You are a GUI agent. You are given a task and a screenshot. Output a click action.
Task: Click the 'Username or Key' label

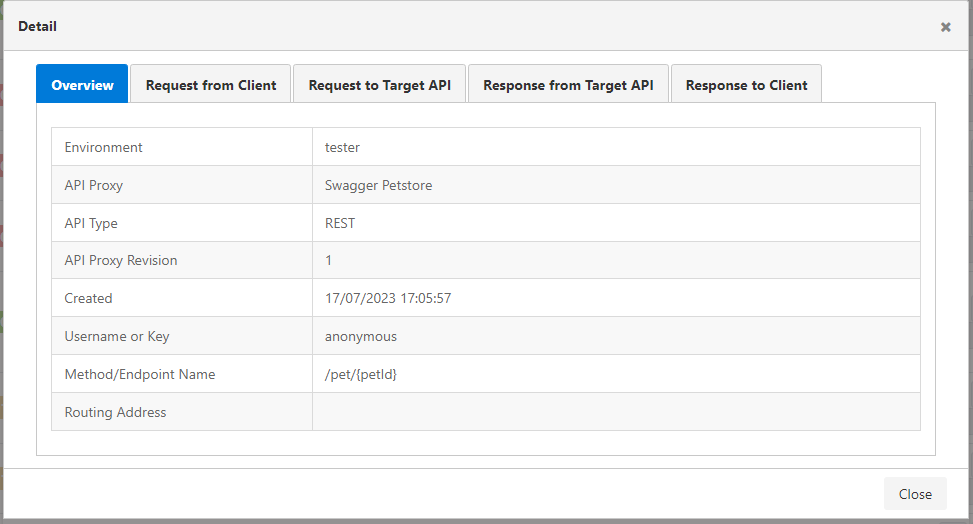pyautogui.click(x=117, y=336)
